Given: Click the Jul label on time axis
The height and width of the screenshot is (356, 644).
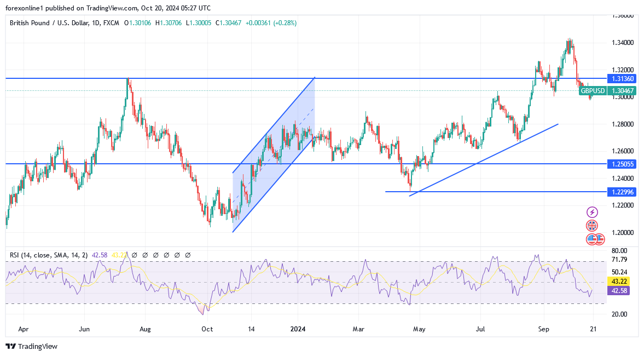Looking at the screenshot, I should coord(480,329).
